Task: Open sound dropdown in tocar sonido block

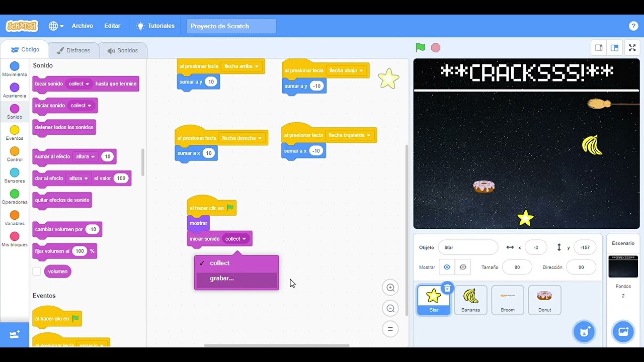Action: coord(79,84)
